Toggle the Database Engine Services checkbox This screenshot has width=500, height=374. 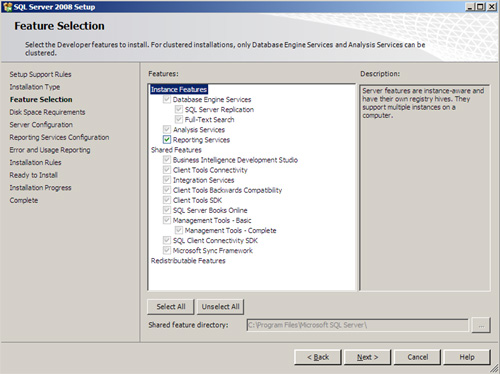pyautogui.click(x=167, y=99)
